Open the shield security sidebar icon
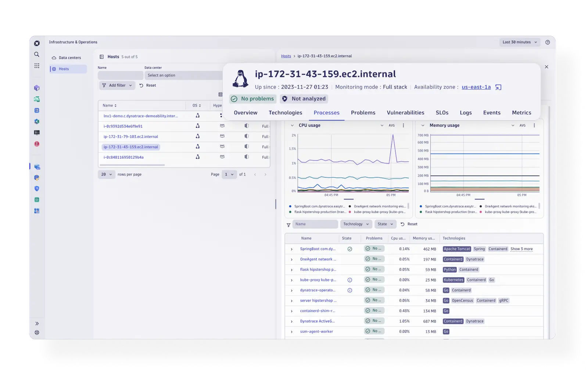 click(37, 189)
